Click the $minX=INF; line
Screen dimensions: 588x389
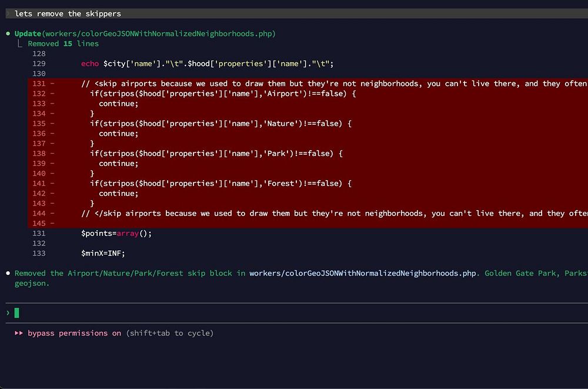(x=103, y=254)
